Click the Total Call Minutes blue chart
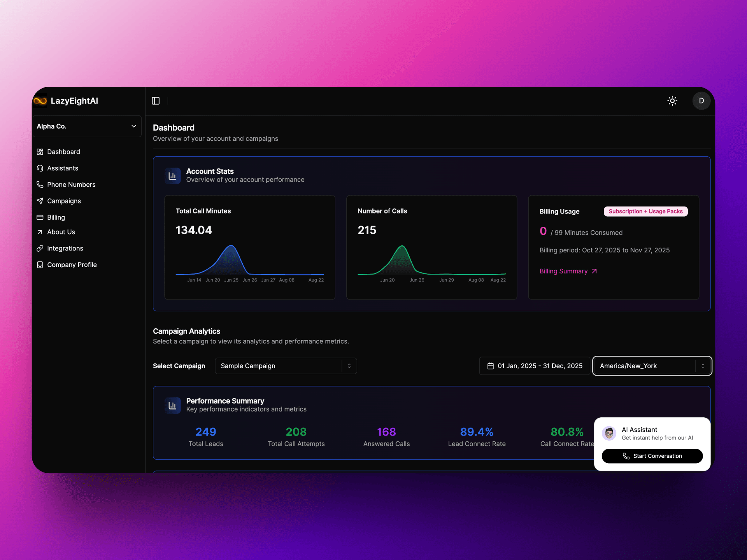This screenshot has width=747, height=560. point(250,260)
